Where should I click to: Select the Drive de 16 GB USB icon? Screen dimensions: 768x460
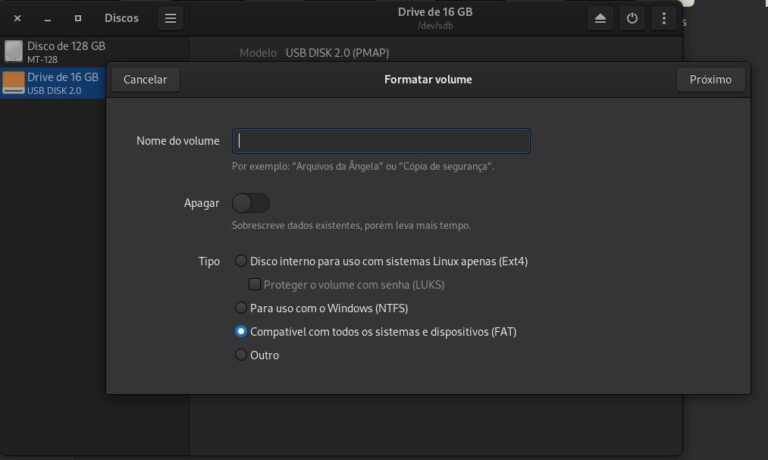(x=13, y=83)
